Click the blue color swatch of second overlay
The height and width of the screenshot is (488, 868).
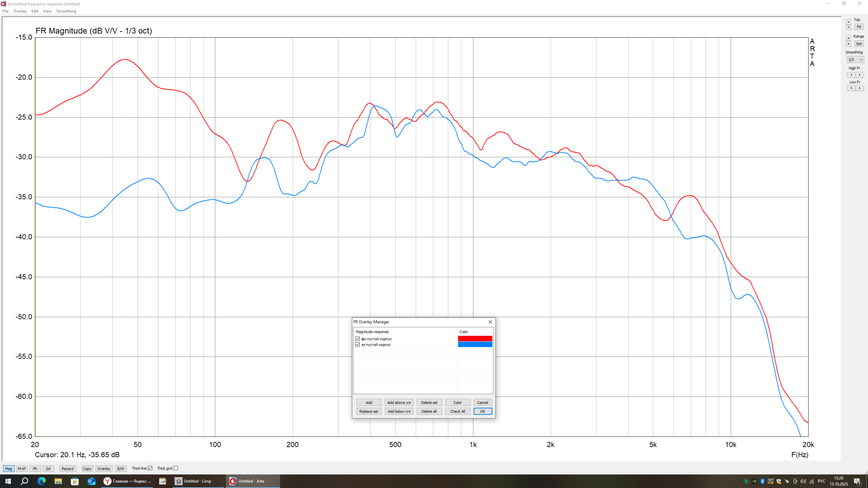pos(475,344)
